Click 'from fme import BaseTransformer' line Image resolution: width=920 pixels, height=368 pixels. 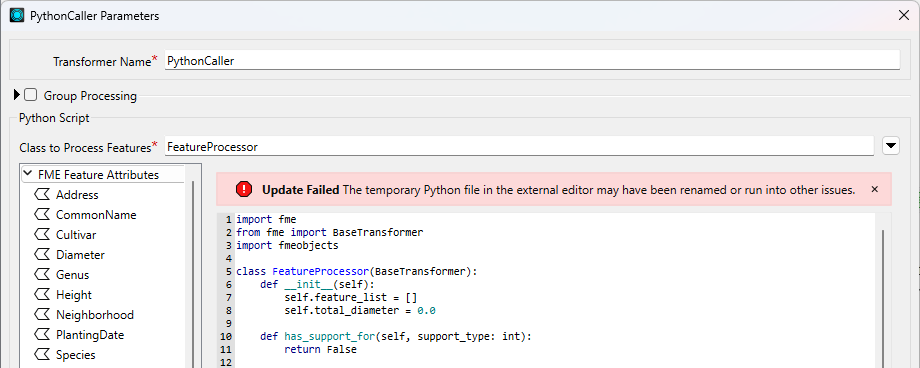coord(329,232)
